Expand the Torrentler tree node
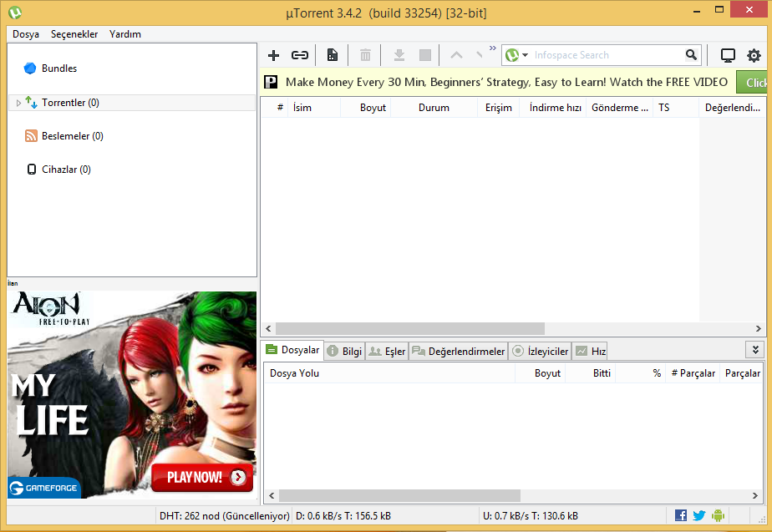The image size is (772, 532). tap(18, 103)
